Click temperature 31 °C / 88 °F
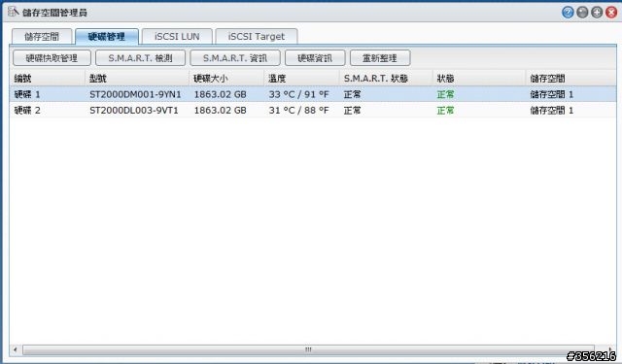This screenshot has width=622, height=364. pos(298,110)
